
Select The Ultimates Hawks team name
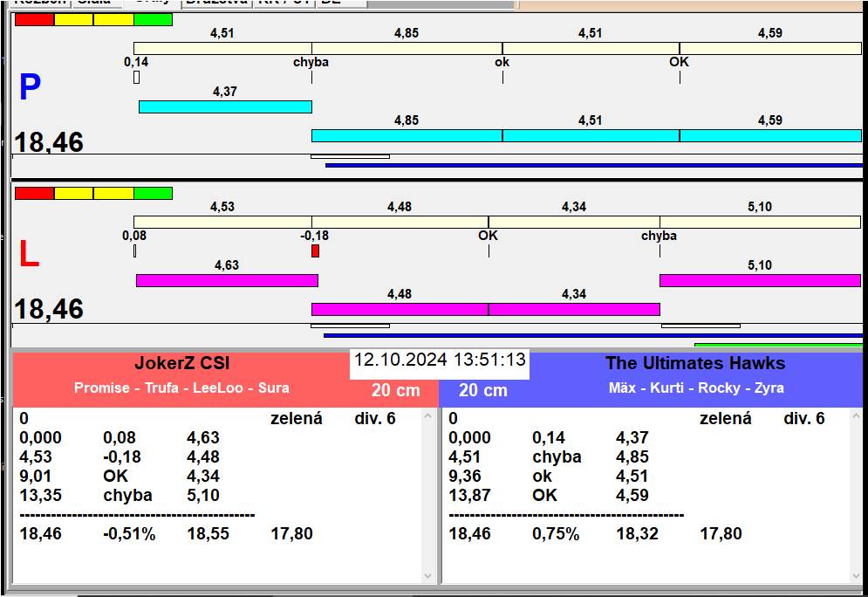tap(695, 363)
